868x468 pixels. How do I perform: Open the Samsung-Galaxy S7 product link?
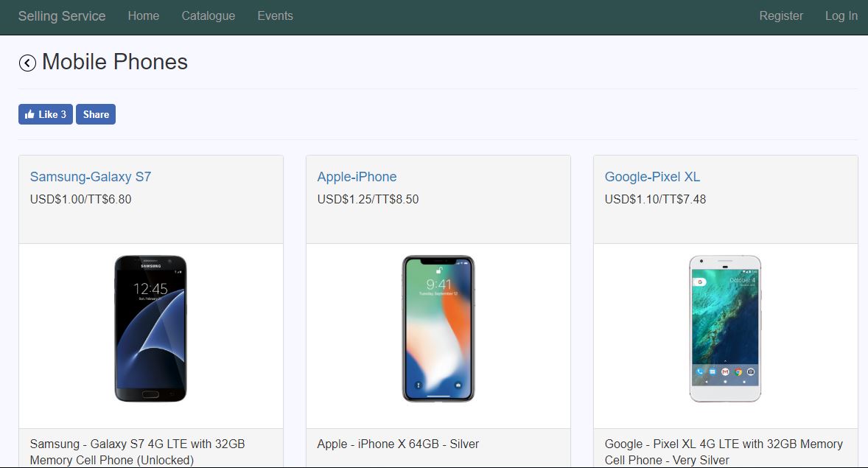(90, 177)
